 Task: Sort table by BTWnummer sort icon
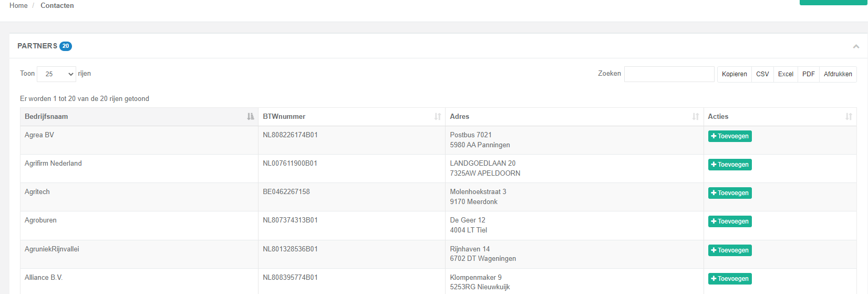[x=438, y=117]
